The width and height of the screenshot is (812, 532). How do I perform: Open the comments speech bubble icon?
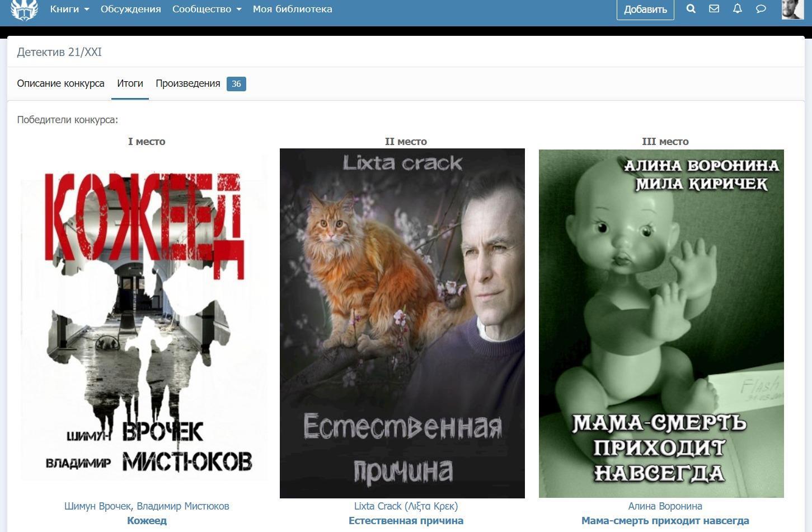tap(761, 9)
